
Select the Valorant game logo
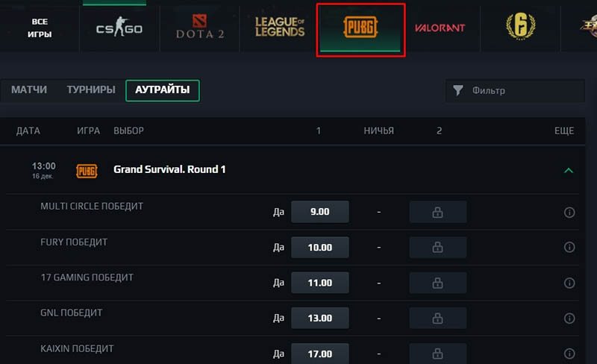pyautogui.click(x=440, y=28)
